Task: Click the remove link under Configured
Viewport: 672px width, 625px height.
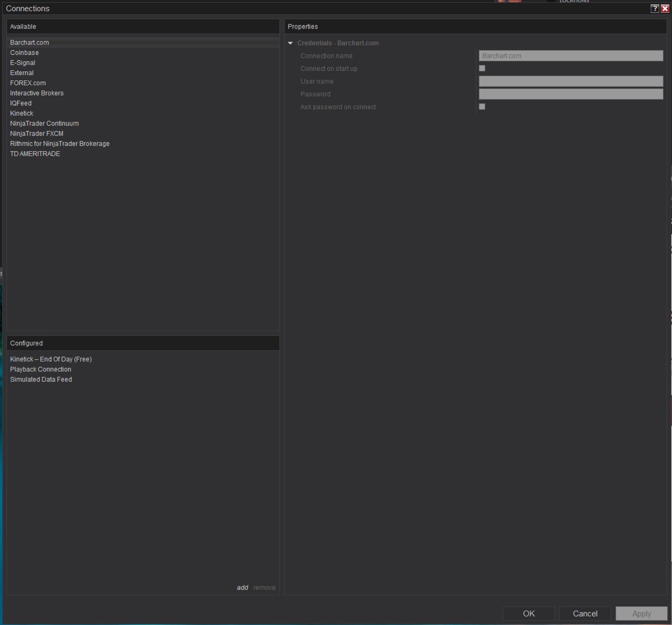Action: tap(265, 588)
